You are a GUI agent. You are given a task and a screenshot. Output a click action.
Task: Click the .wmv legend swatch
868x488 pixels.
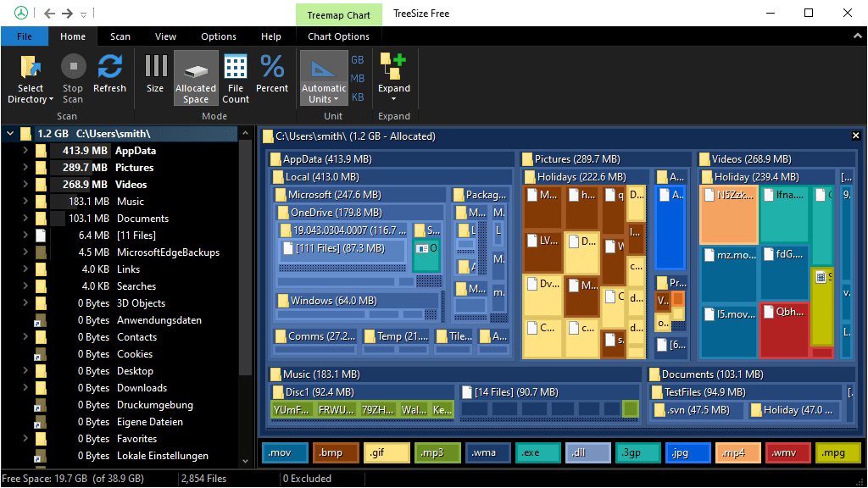point(788,452)
